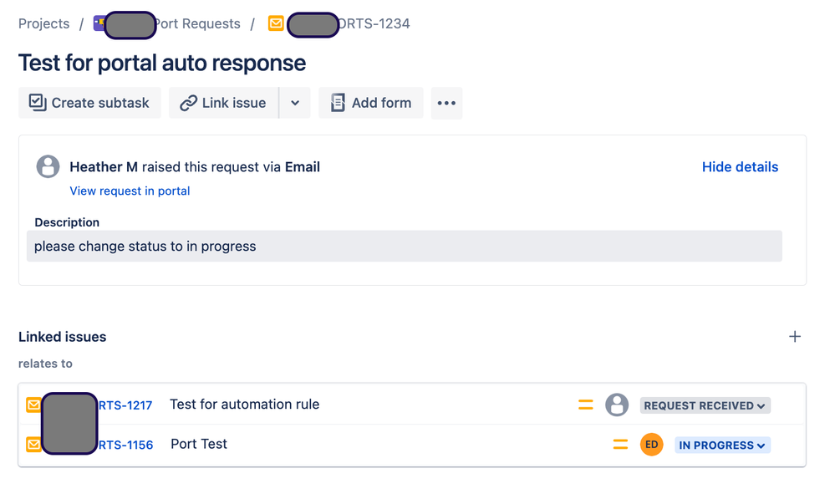Click the priority icon on RTS-1217

585,405
